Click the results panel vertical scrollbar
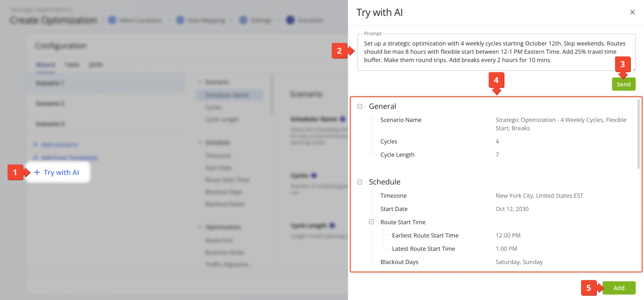This screenshot has height=300, width=644. 638,134
